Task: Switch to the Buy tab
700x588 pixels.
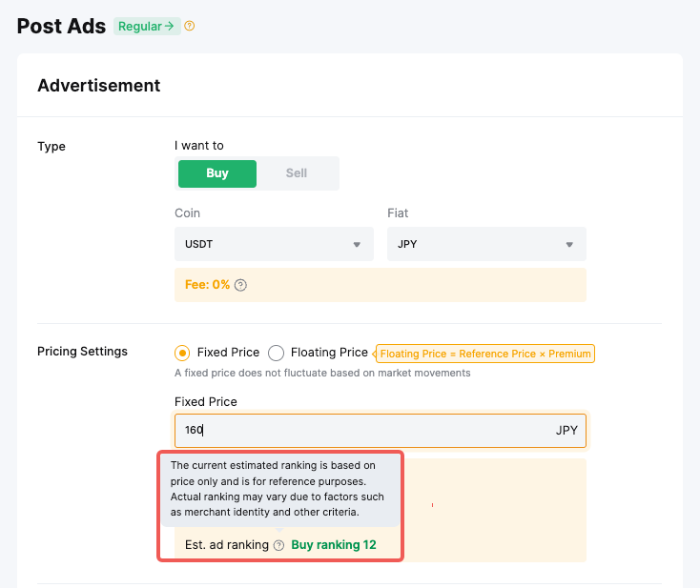Action: (x=217, y=173)
